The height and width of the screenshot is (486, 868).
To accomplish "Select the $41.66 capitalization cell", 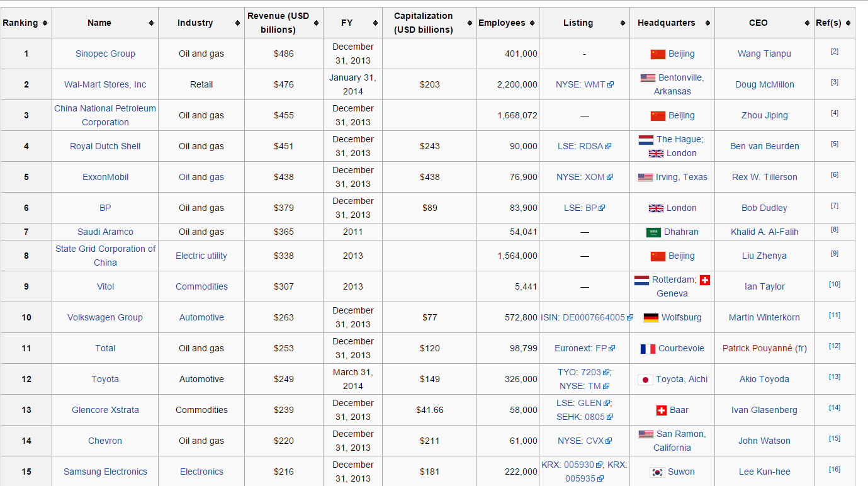I will pos(430,410).
